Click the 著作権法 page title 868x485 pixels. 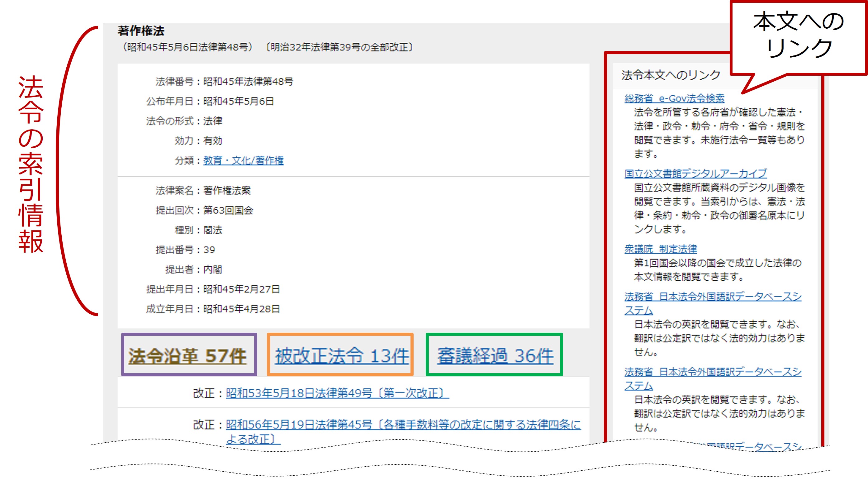click(x=141, y=31)
